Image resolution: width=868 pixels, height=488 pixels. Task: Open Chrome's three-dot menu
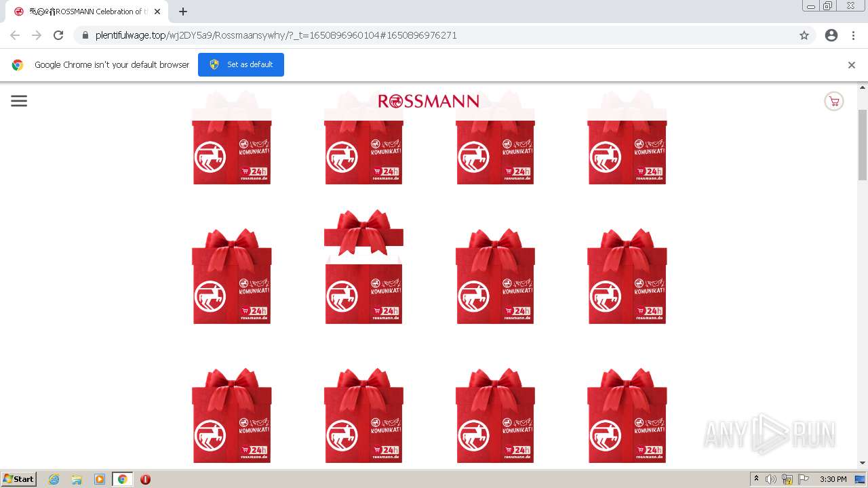tap(853, 35)
